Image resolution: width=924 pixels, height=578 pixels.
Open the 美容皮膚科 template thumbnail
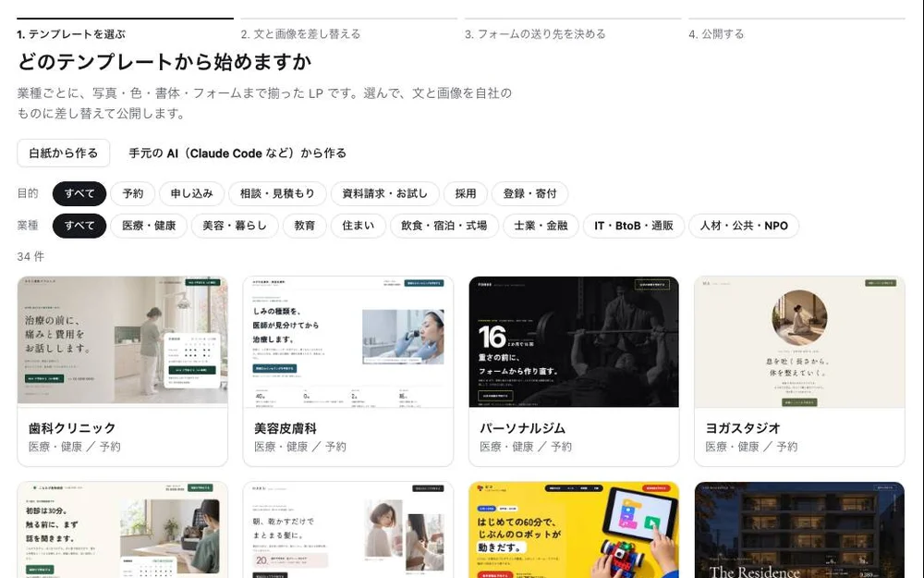(x=348, y=341)
